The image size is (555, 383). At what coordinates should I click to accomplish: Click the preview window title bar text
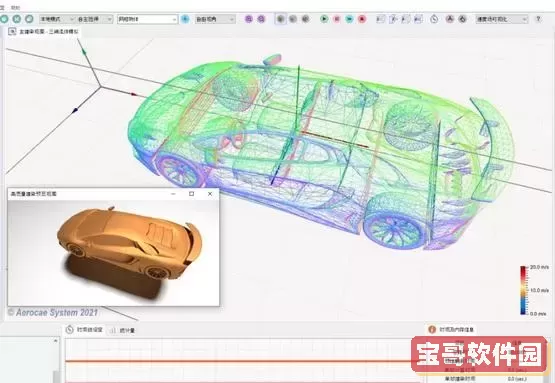click(x=34, y=194)
